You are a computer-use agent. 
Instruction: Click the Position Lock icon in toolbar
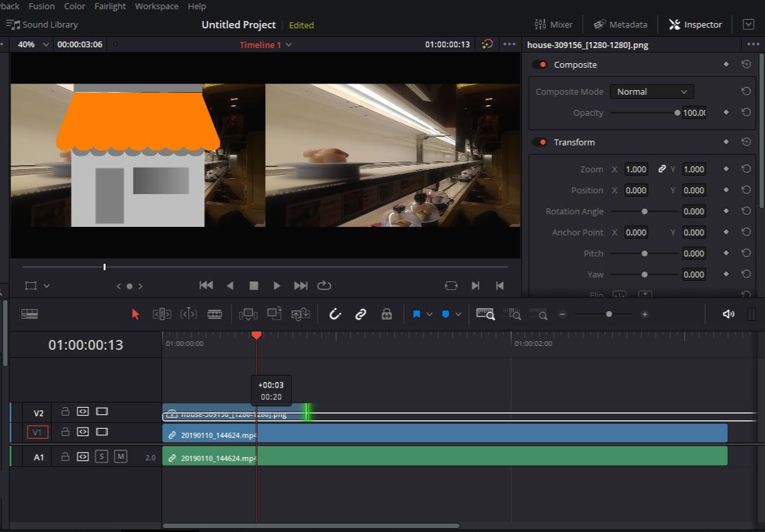(387, 314)
